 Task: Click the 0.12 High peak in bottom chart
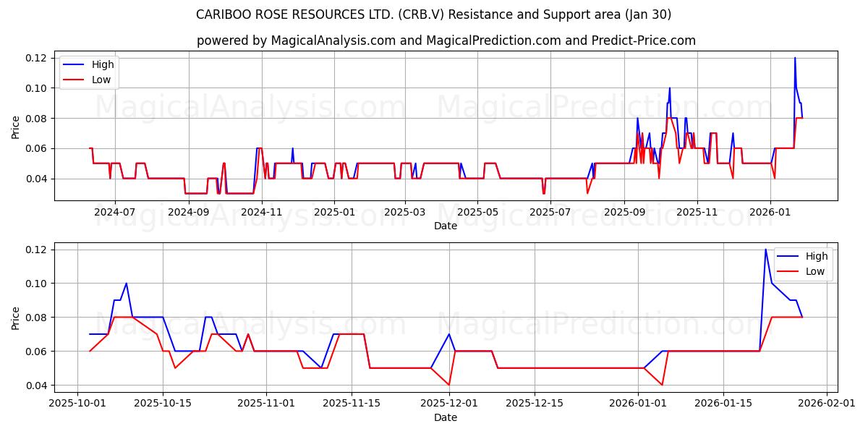[765, 250]
